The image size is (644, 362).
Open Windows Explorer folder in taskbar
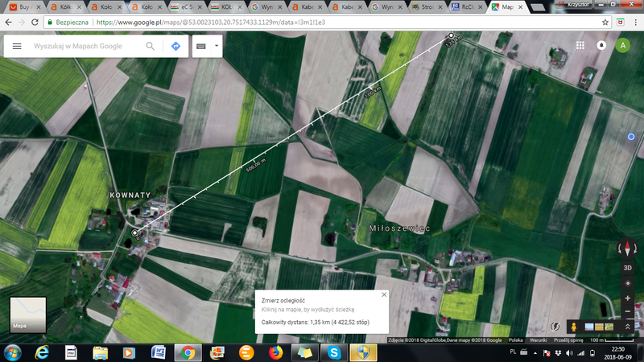[x=100, y=352]
